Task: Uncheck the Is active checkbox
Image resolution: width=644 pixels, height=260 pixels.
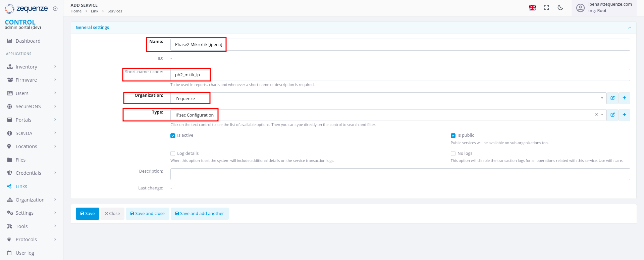Action: (173, 136)
